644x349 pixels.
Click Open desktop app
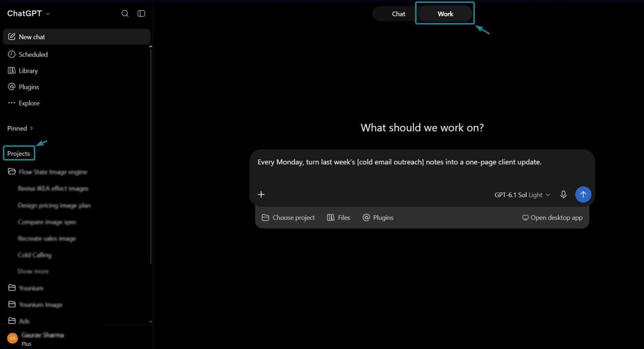pos(552,218)
